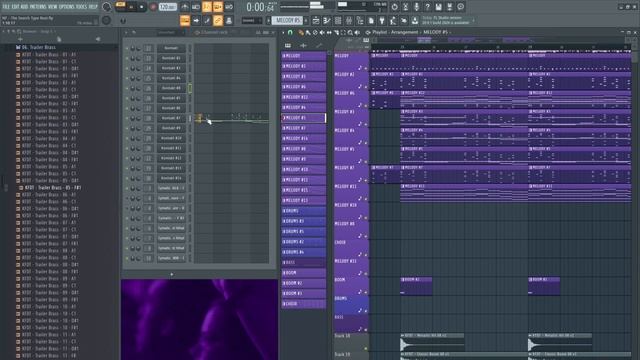Open the FILE menu
The width and height of the screenshot is (640, 360).
6,7
